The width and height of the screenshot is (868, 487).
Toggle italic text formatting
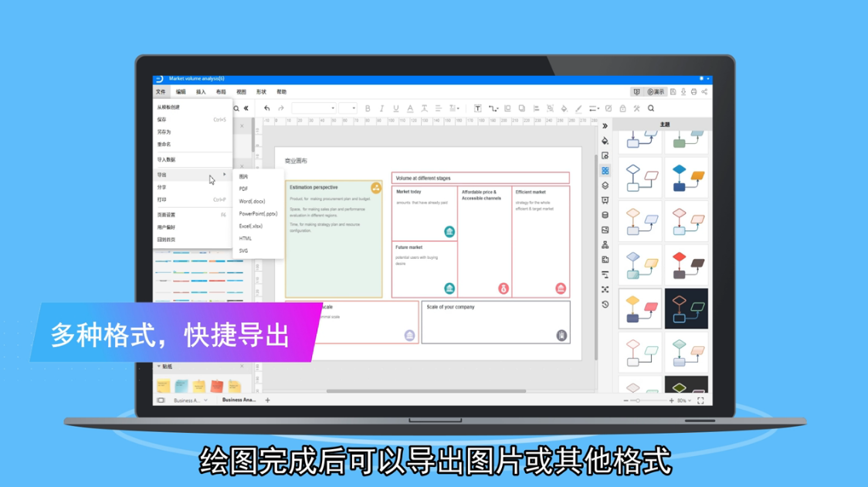click(381, 108)
